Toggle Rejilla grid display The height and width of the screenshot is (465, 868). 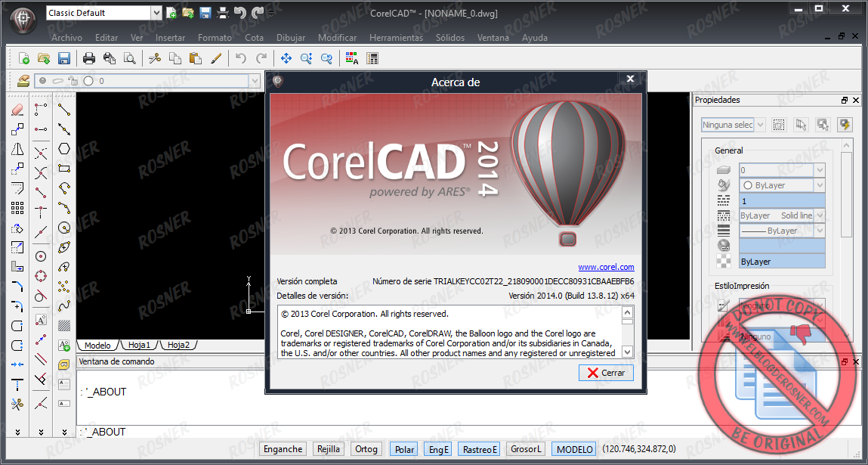pos(329,449)
